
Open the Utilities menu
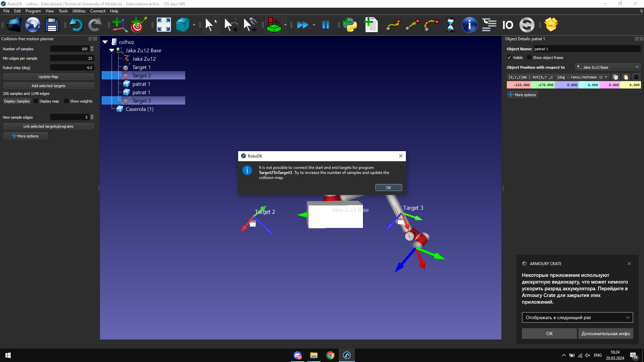point(79,11)
